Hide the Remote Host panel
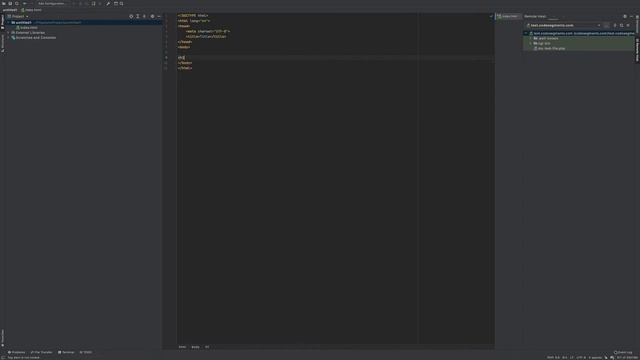 [631, 16]
